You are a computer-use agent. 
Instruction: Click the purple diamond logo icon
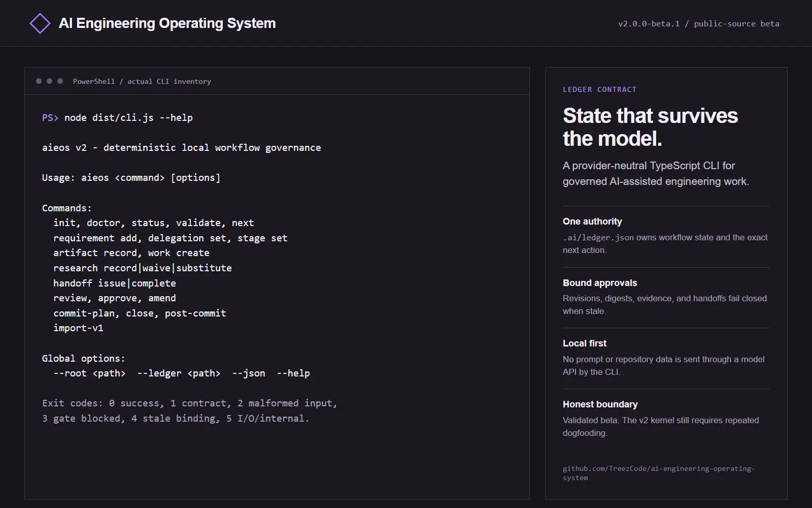coord(40,23)
